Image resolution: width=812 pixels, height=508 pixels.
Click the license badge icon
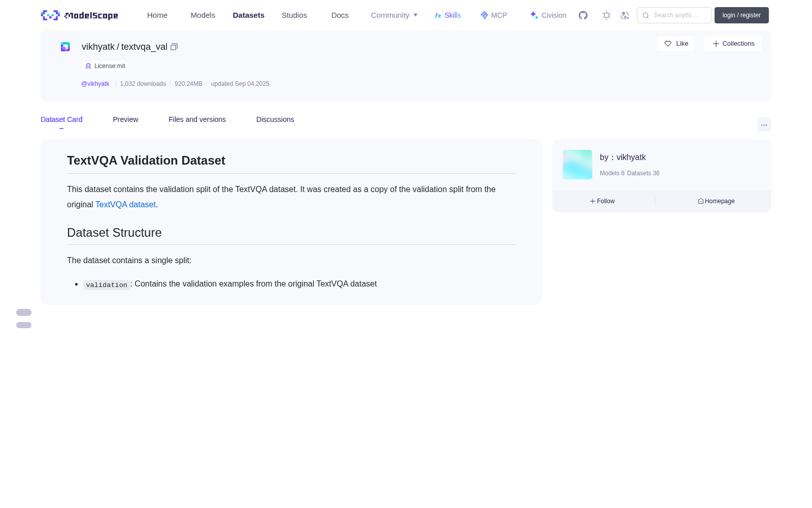(88, 66)
